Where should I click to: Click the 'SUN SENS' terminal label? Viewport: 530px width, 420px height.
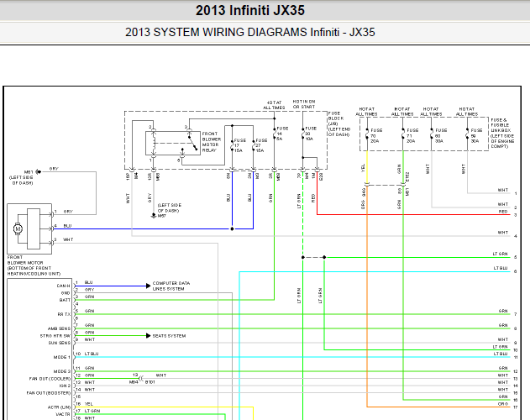pyautogui.click(x=60, y=343)
